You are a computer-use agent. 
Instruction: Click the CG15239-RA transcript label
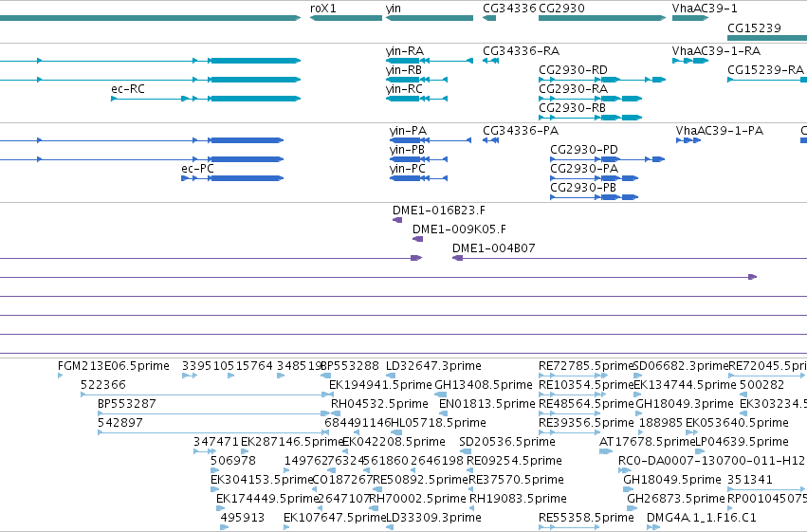[765, 70]
